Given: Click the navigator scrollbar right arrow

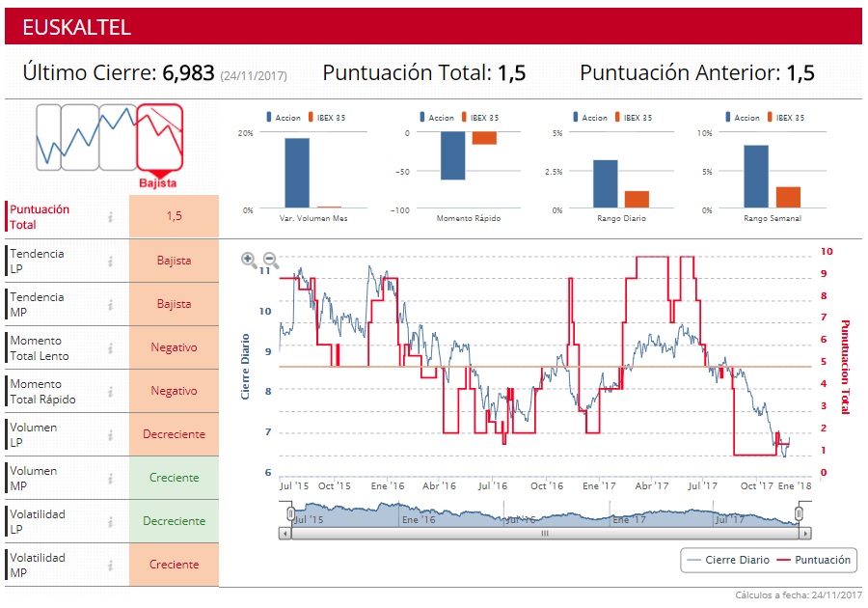Looking at the screenshot, I should (x=805, y=534).
